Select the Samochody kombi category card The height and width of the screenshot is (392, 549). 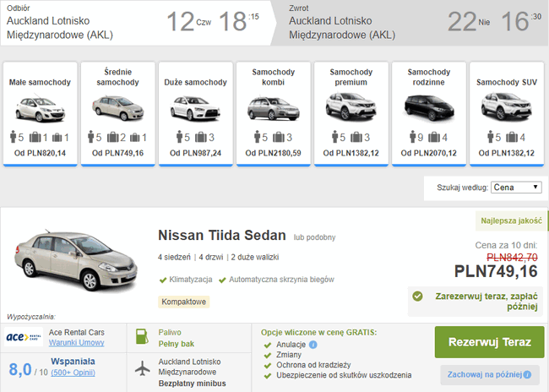274,114
